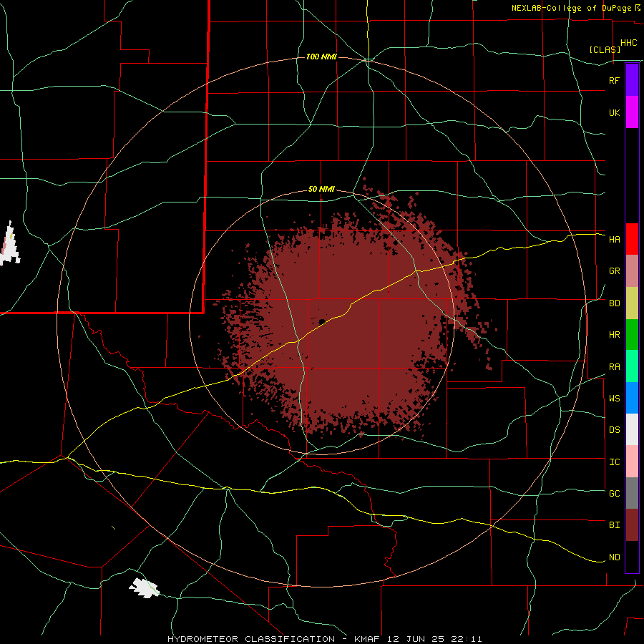This screenshot has width=644, height=644.
Task: Click the 50 NMI range ring label
Action: pos(321,189)
